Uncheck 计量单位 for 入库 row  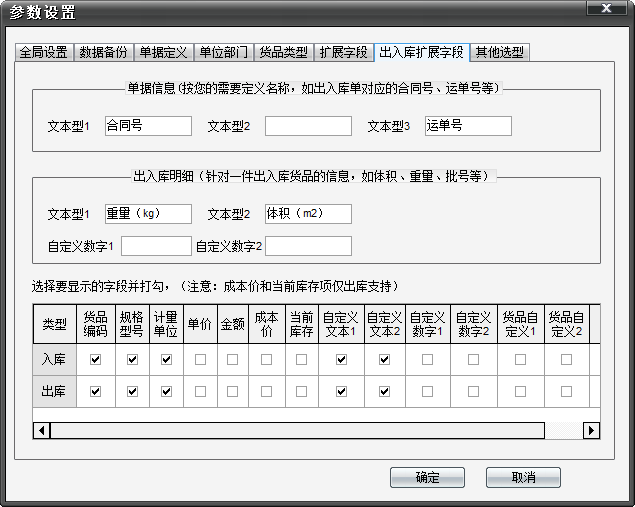pos(166,360)
